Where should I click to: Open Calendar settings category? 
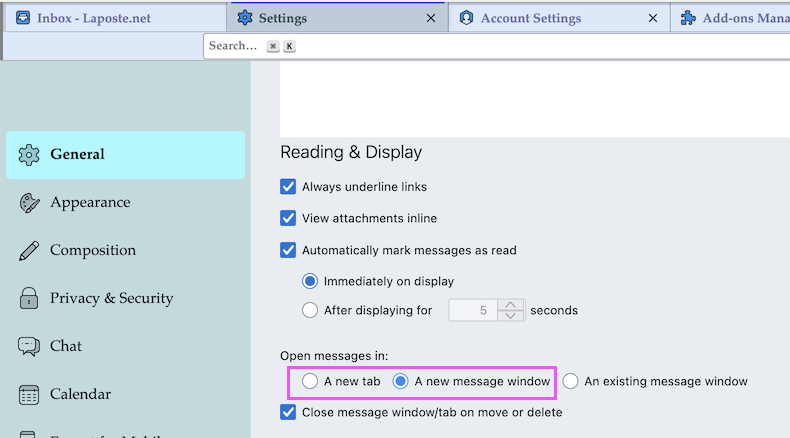[x=125, y=394]
